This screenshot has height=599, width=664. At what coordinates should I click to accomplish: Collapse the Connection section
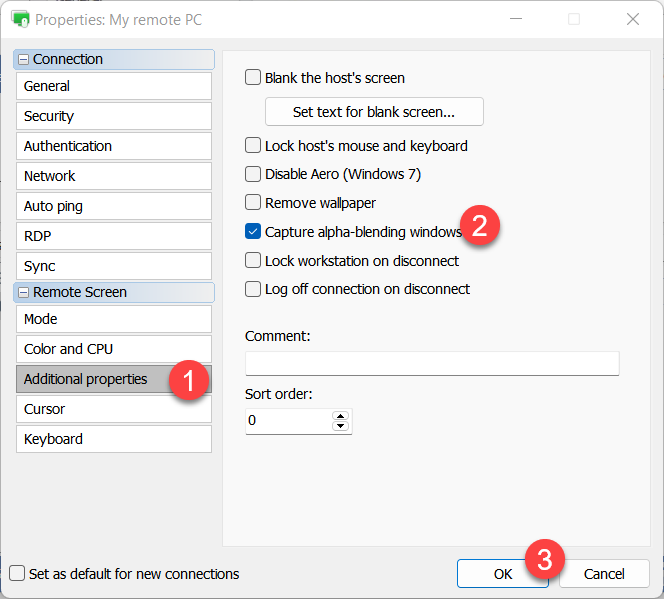(x=24, y=60)
